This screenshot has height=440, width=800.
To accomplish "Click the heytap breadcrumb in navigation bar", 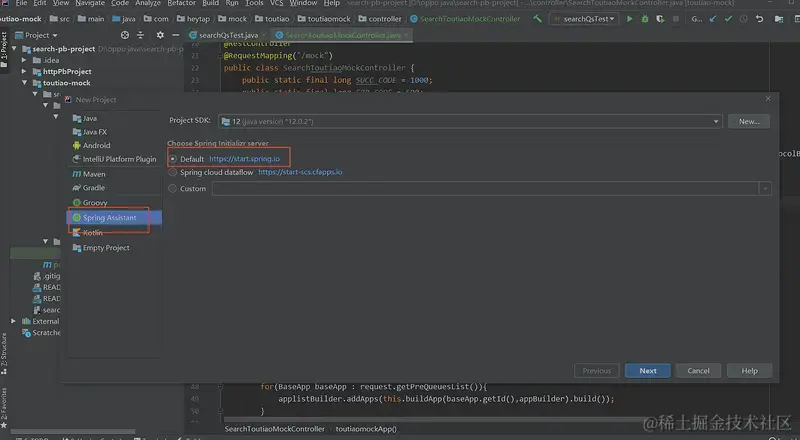I will 193,19.
